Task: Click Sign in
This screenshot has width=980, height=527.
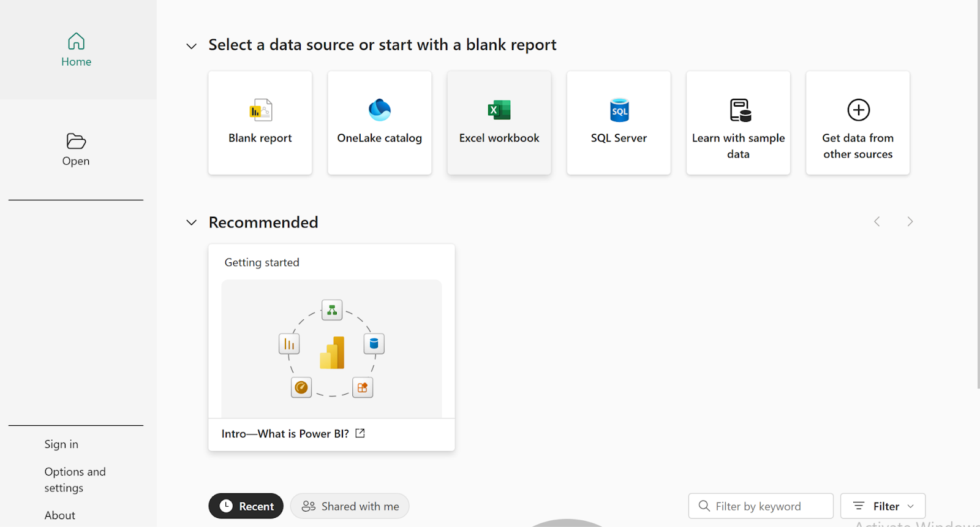Action: point(61,444)
